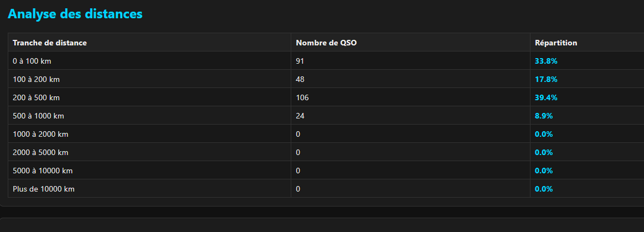Screen dimensions: 644x232
Task: Select the QSO count value 48
Action: (300, 79)
